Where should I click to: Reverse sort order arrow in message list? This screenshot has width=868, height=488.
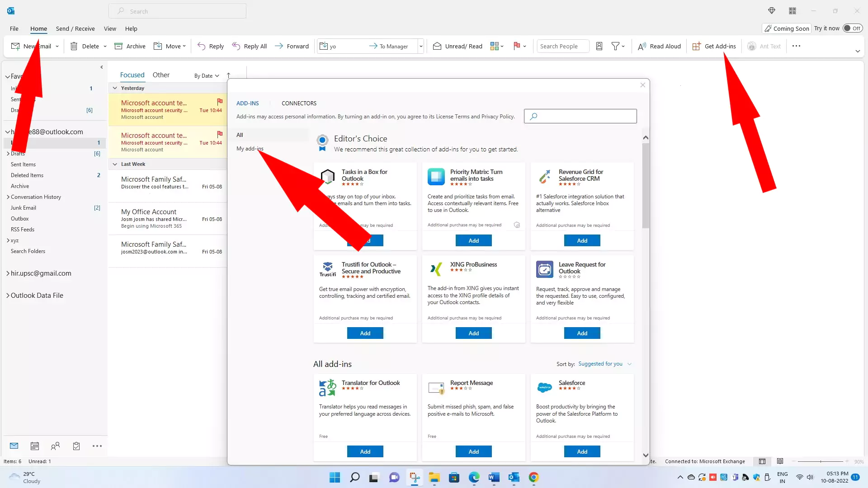coord(228,75)
